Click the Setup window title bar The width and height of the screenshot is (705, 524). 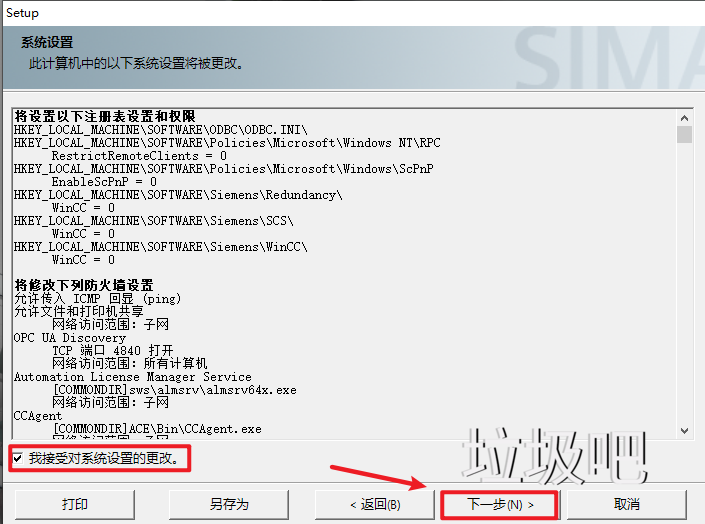(x=352, y=13)
